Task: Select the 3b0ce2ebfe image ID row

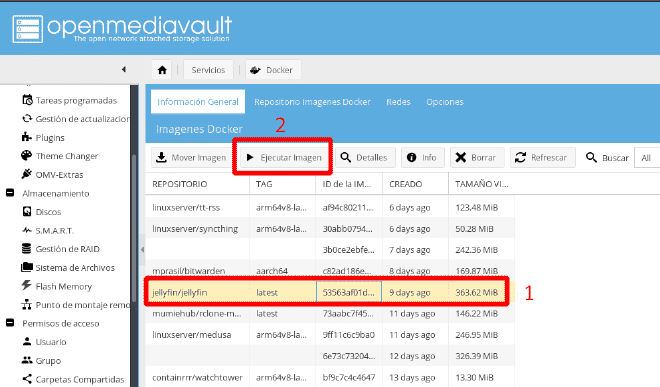Action: click(330, 250)
